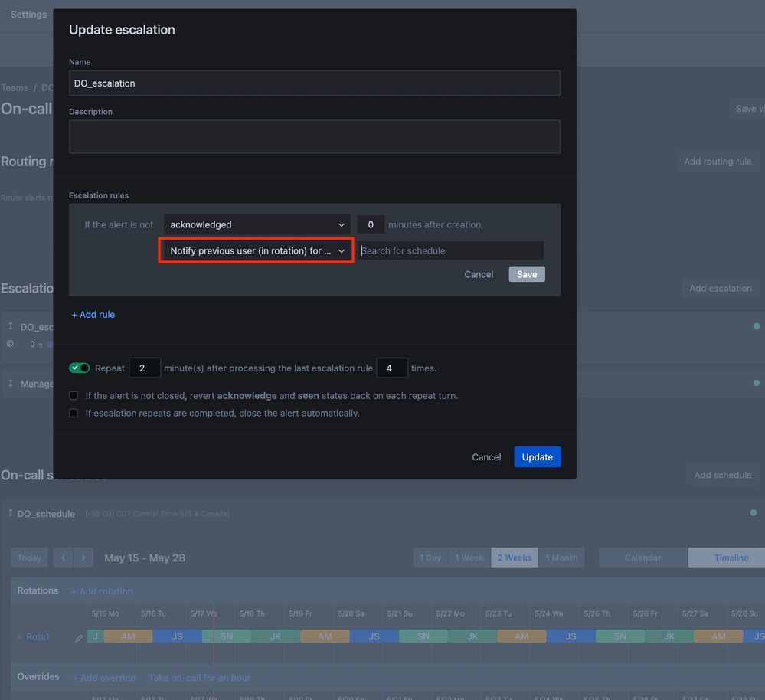Select the 2 Weeks view tab
This screenshot has height=700, width=765.
(x=515, y=558)
